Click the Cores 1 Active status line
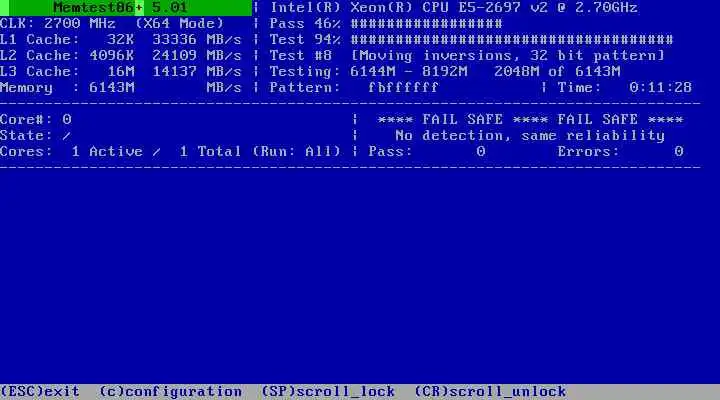This screenshot has height=400, width=720. point(170,152)
